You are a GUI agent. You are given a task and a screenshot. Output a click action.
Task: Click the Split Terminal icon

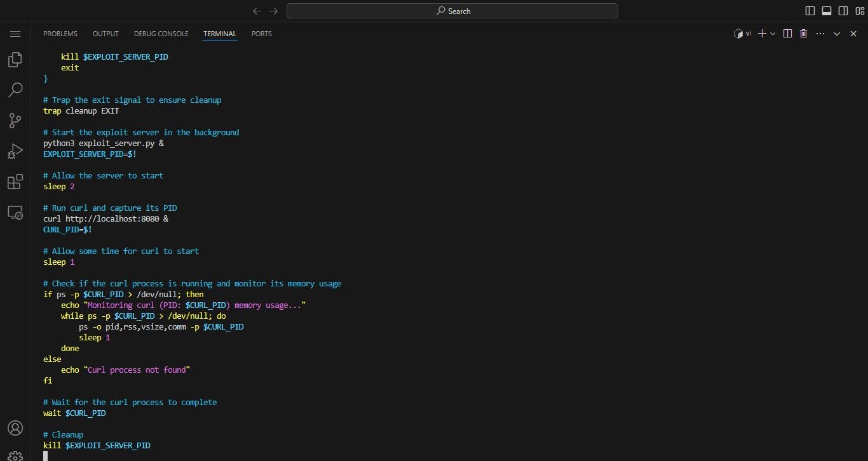pyautogui.click(x=787, y=34)
